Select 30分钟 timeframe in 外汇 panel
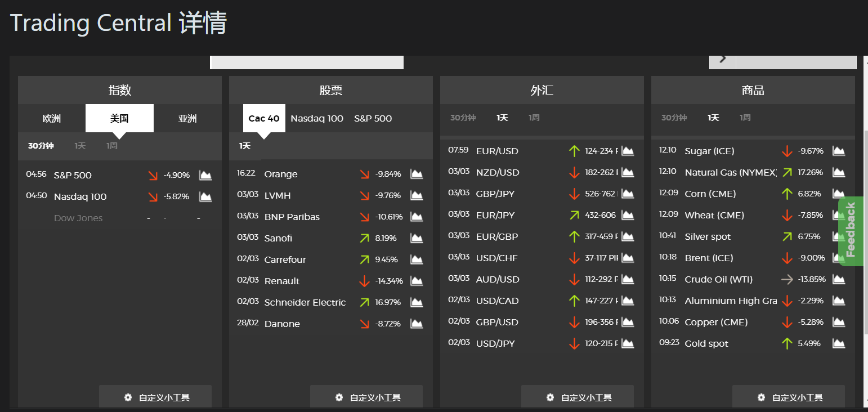 463,118
